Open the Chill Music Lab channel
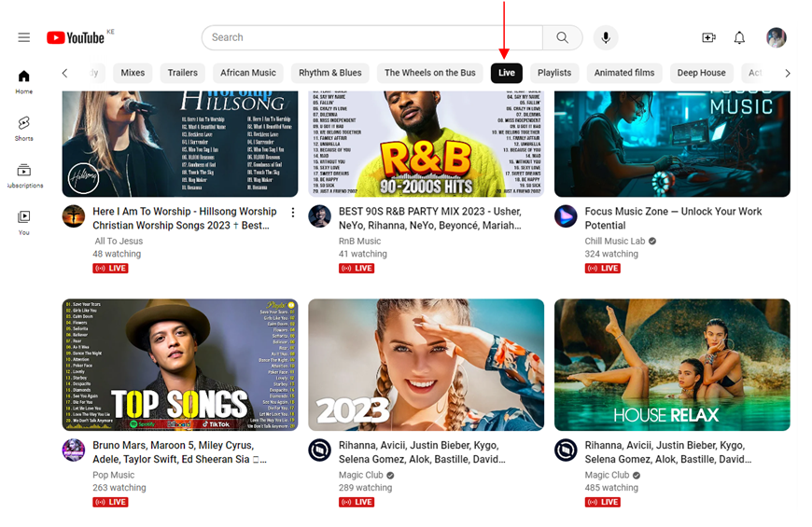This screenshot has height=527, width=812. 615,241
